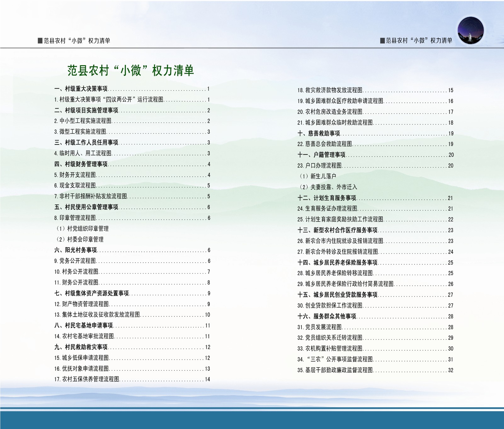This screenshot has width=504, height=429.
Task: Select entry 六、阳光村务事项
Action: pyautogui.click(x=132, y=250)
